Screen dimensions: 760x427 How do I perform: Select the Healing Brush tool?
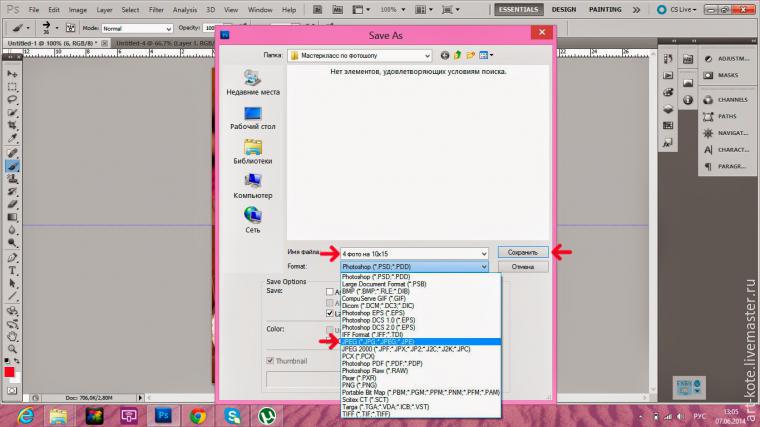point(12,153)
